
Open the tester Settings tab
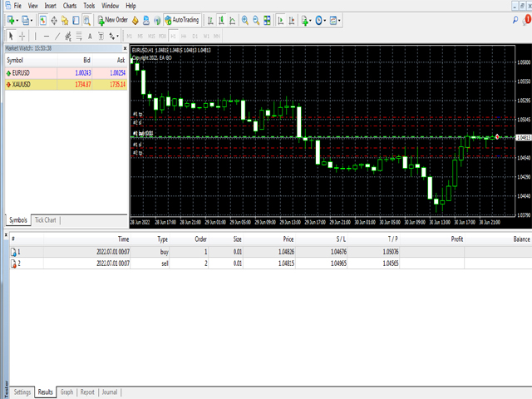coord(22,392)
